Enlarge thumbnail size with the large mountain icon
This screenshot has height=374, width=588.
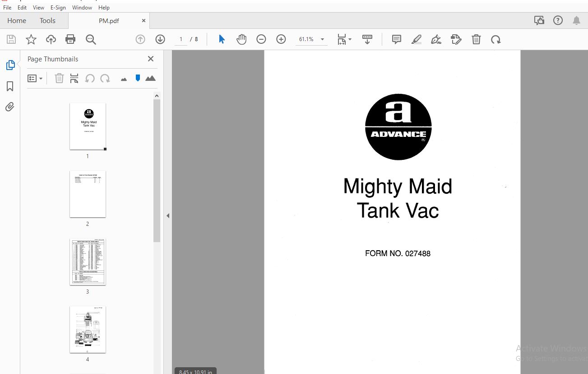pos(150,78)
